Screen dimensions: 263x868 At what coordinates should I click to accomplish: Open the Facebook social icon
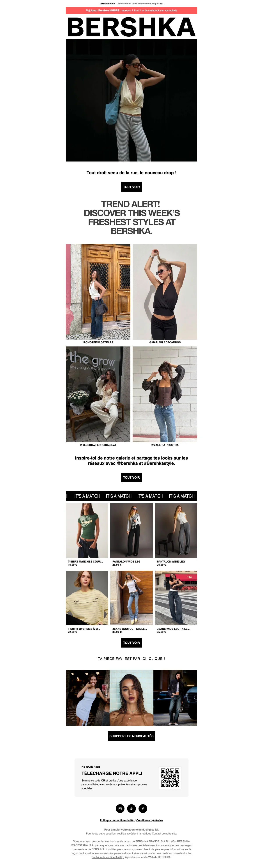[x=143, y=808]
